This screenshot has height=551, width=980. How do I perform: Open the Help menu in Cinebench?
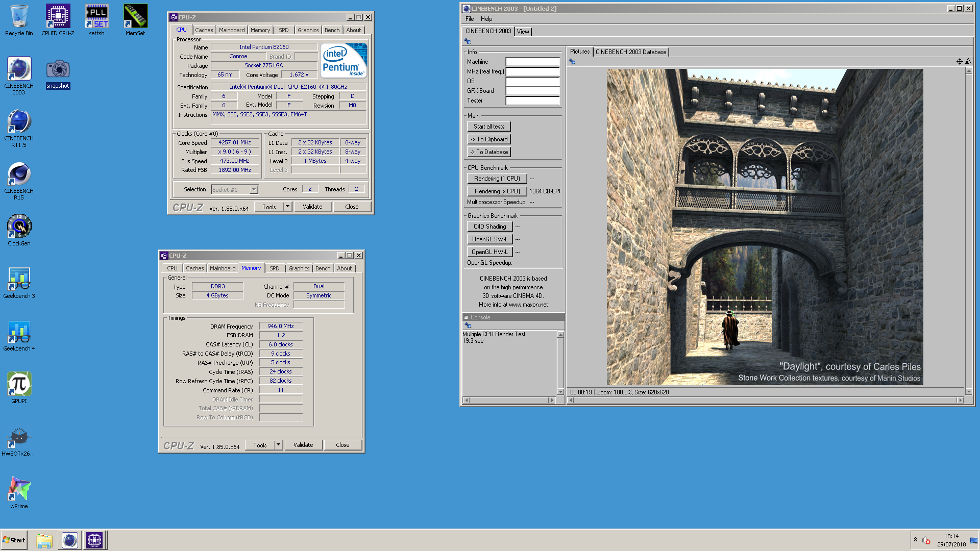pos(486,19)
